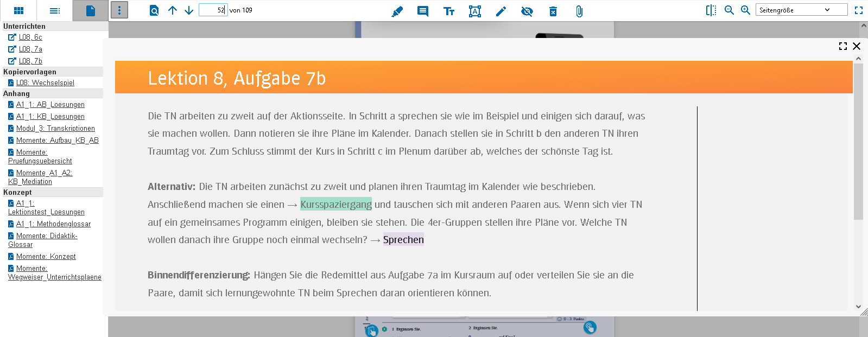Screen dimensions: 868x337
Task: Click the popup scrollbar up arrow
Action: (858, 59)
